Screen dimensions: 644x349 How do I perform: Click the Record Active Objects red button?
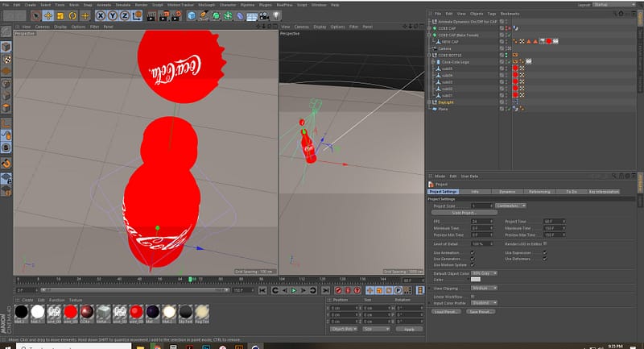[338, 291]
